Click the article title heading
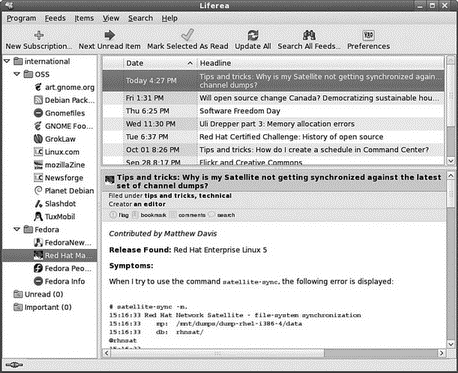This screenshot has height=373, width=458. tap(279, 181)
